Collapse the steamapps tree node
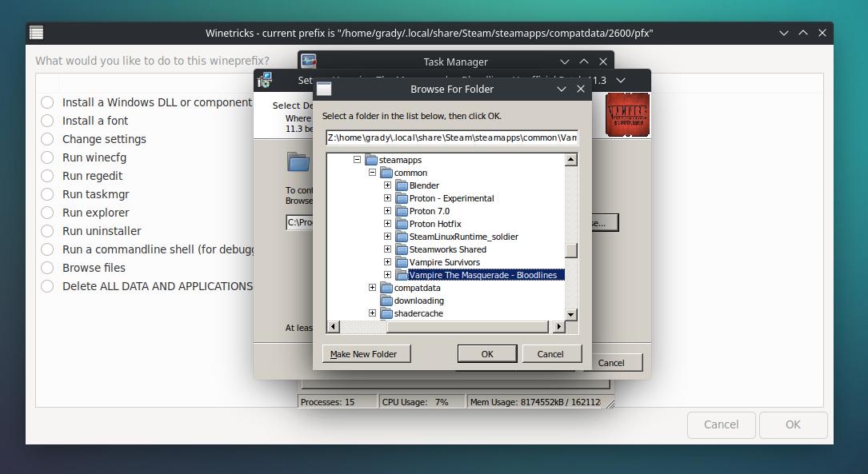The image size is (868, 474). [x=357, y=159]
